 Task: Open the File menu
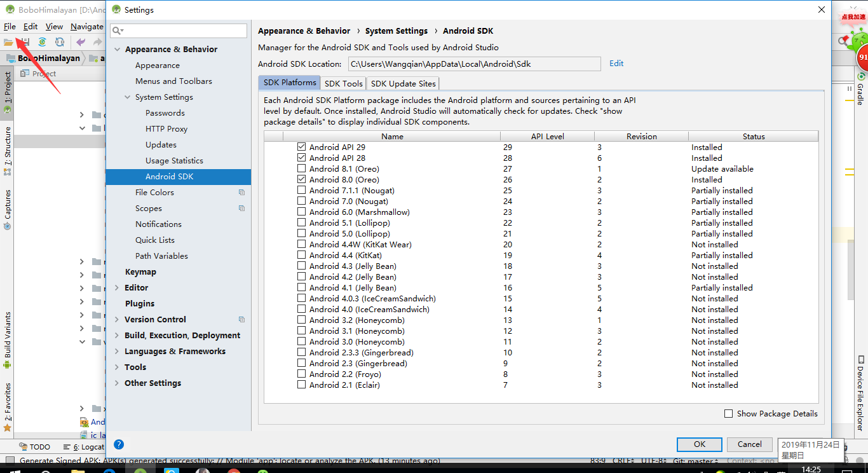10,26
